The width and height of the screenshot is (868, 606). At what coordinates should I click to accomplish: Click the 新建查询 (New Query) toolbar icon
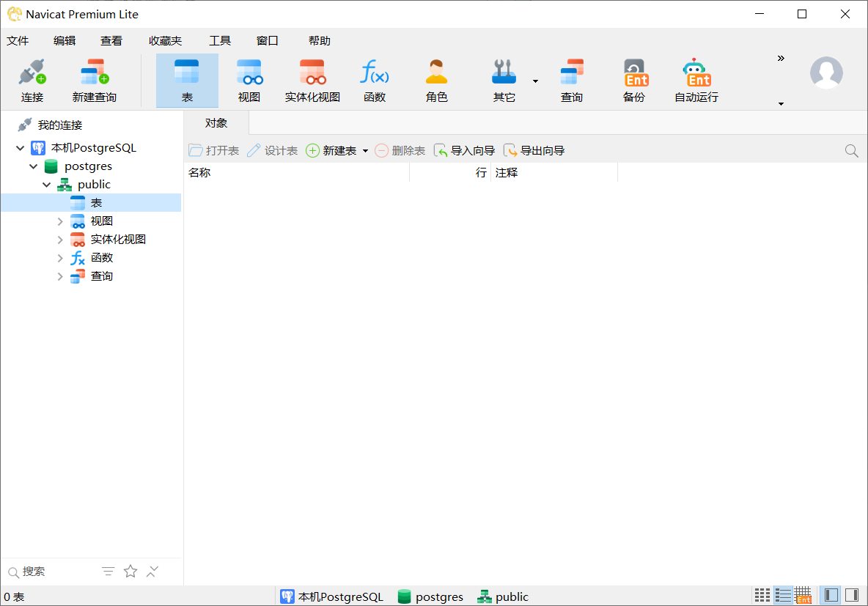95,81
